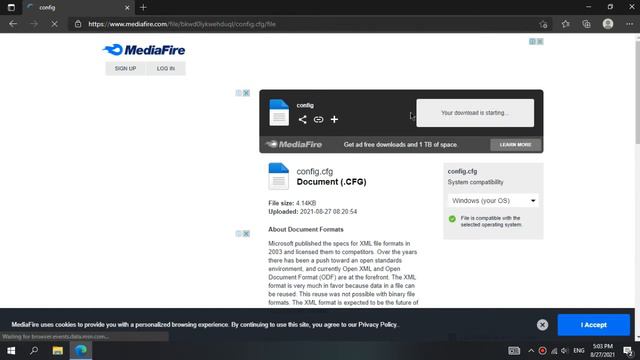Open taskbar search icon
Viewport: 640px width, 360px height.
[34, 351]
